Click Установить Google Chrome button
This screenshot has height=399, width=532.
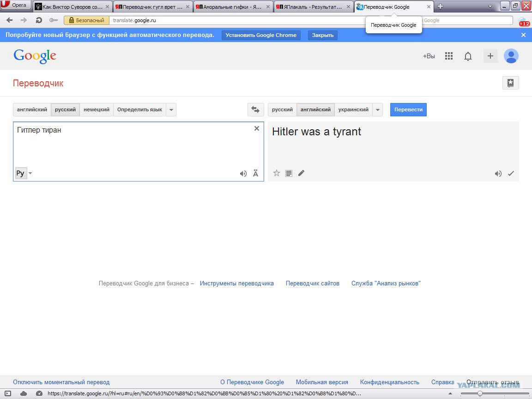point(261,35)
